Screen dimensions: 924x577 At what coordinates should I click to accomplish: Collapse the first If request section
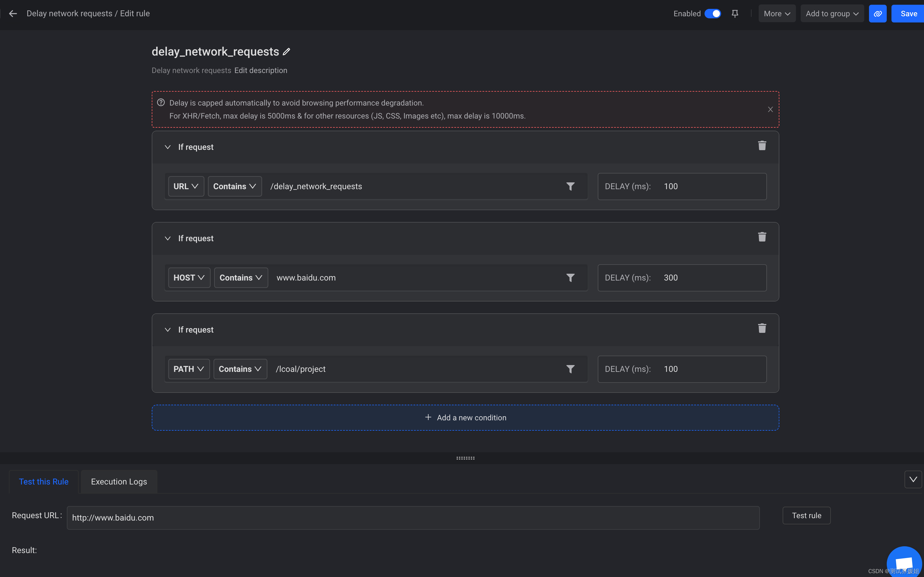point(168,147)
